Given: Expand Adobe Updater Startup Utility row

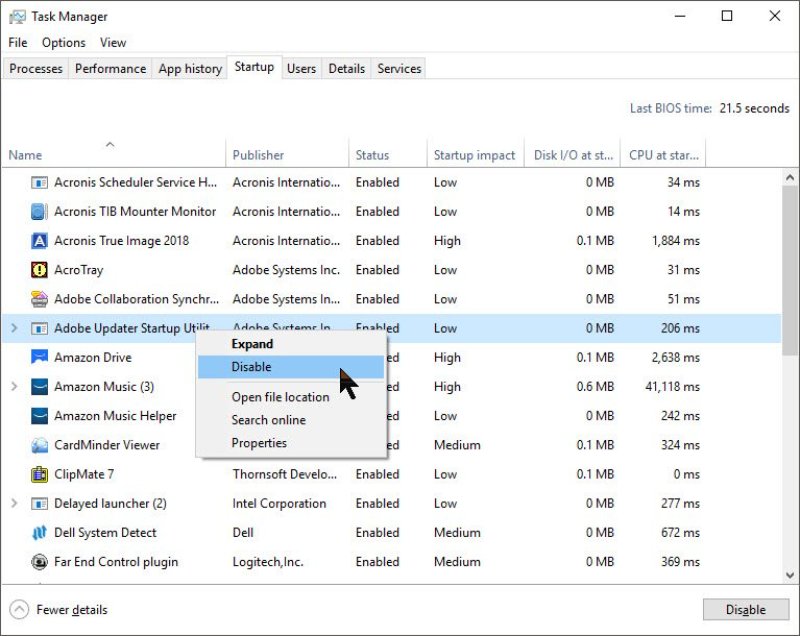Looking at the screenshot, I should (14, 328).
